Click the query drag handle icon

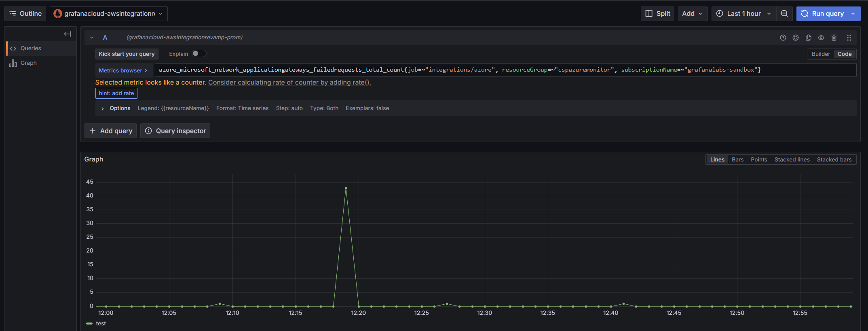(x=849, y=38)
